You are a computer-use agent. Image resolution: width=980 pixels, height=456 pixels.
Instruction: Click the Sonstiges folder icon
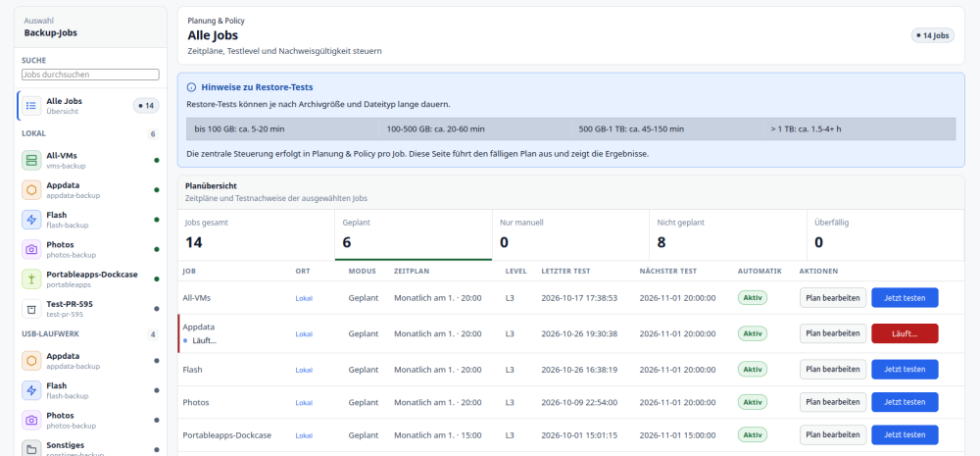pyautogui.click(x=31, y=449)
